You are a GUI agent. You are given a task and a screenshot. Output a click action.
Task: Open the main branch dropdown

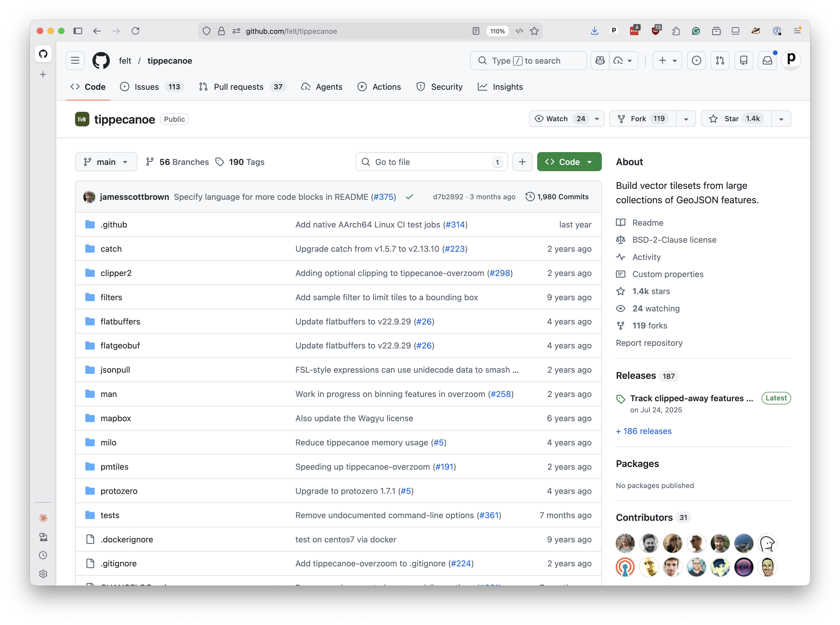point(106,162)
